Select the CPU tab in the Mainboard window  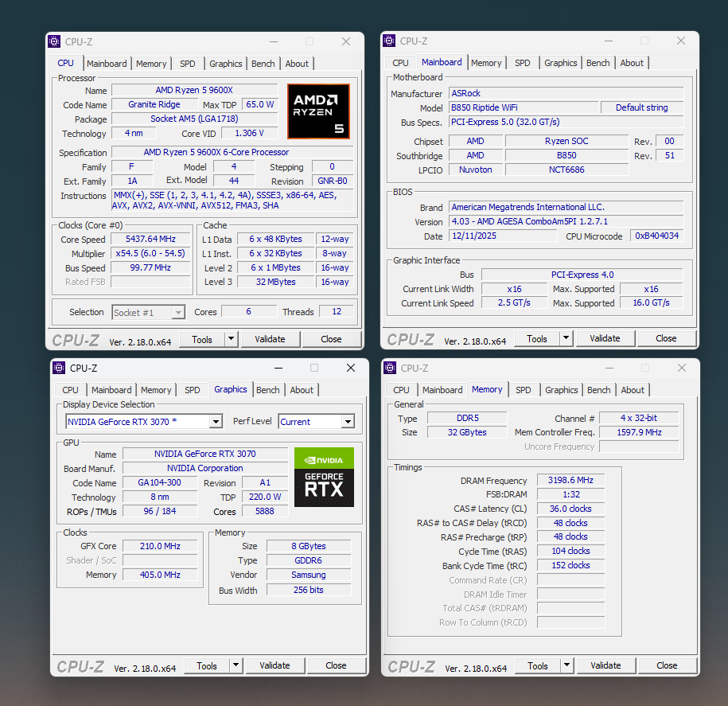tap(400, 63)
